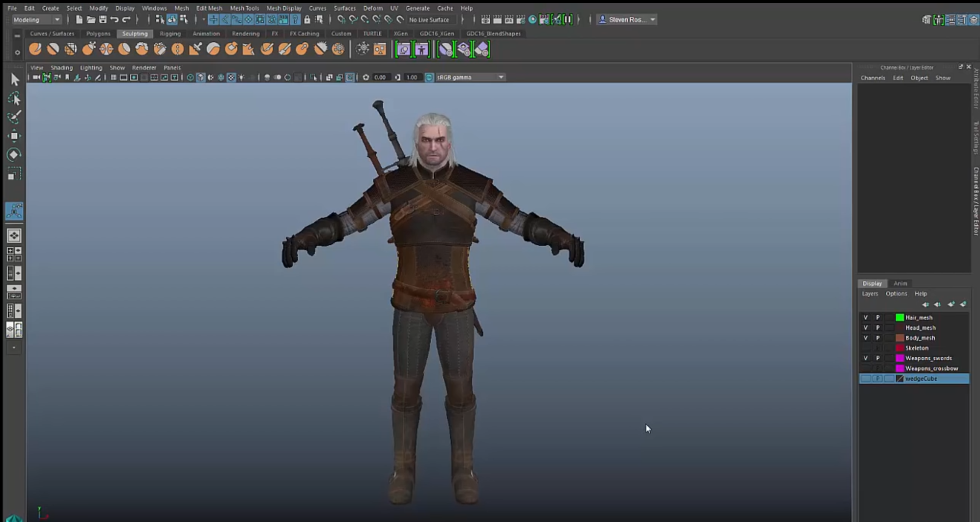
Task: Click the gamma value field 1.00
Action: [412, 77]
